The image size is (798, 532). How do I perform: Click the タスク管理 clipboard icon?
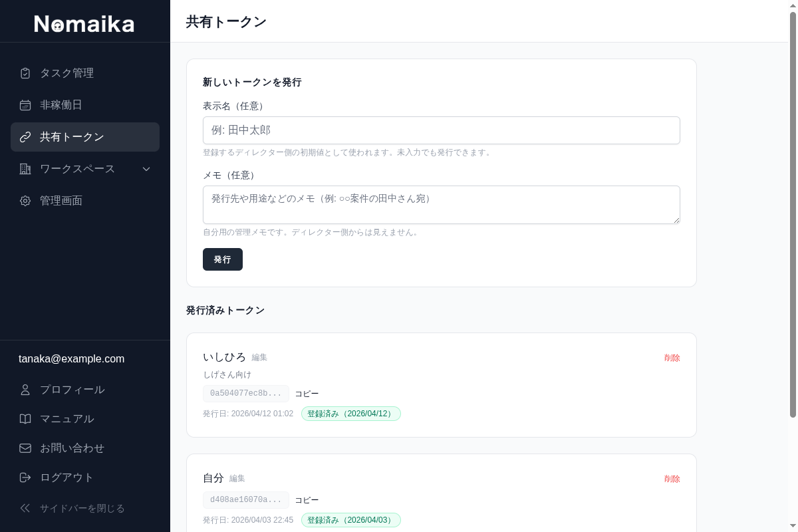(x=25, y=73)
